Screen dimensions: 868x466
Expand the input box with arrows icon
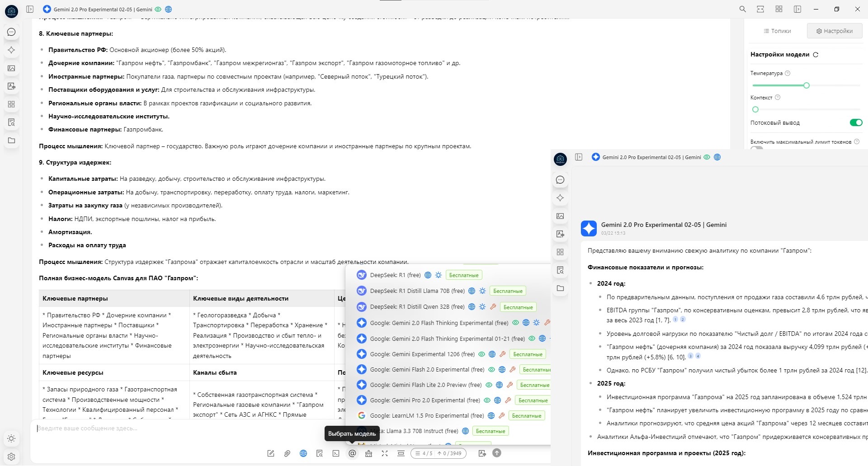click(x=385, y=453)
